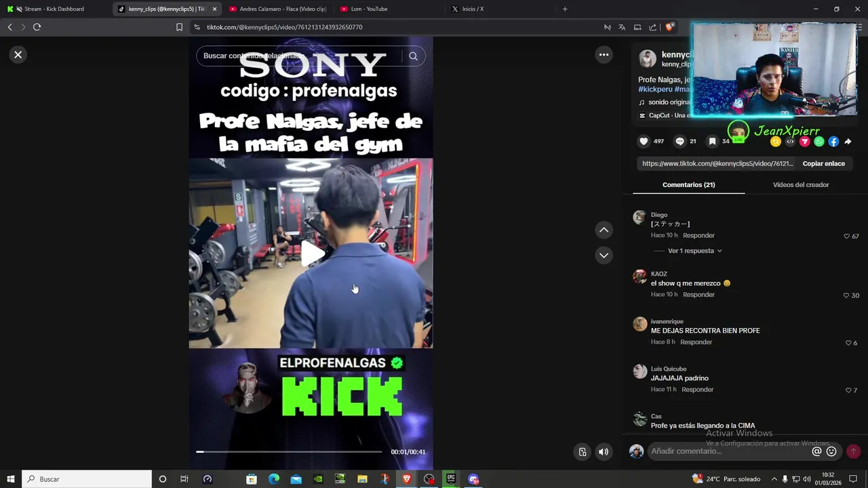868x488 pixels.
Task: Get embed code with the </> icon
Action: pos(790,142)
